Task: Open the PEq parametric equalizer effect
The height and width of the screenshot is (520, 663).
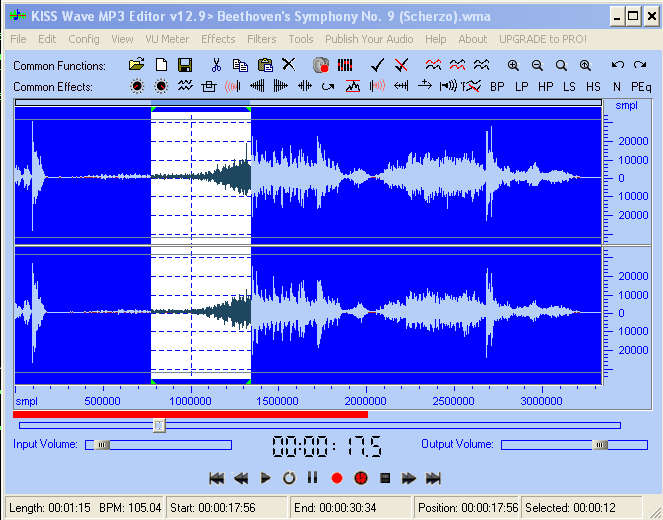Action: [x=640, y=87]
